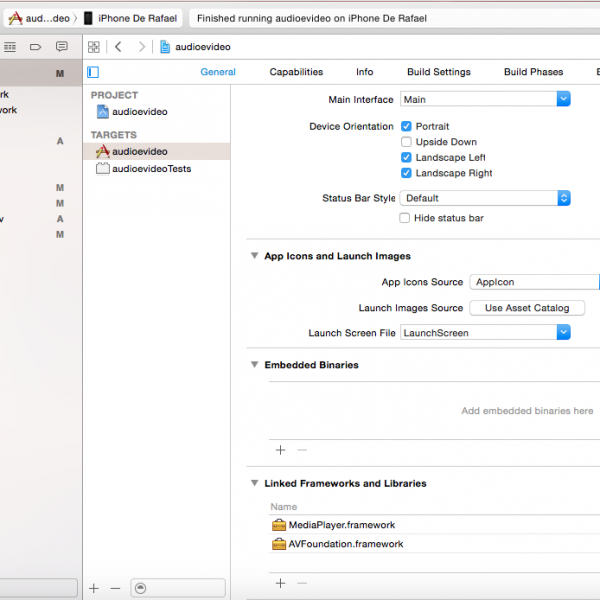Collapse App Icons and Launch Images section

coord(254,256)
